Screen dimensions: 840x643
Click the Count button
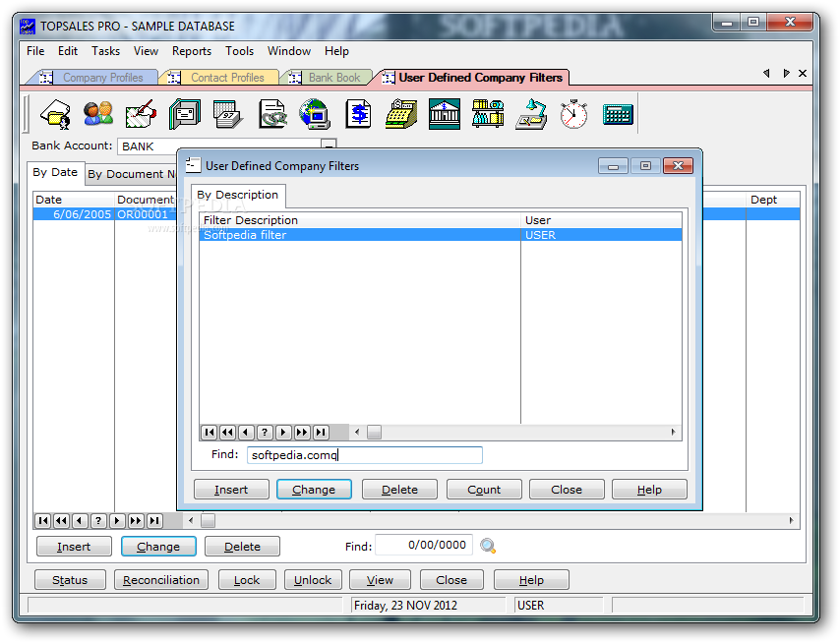tap(484, 490)
